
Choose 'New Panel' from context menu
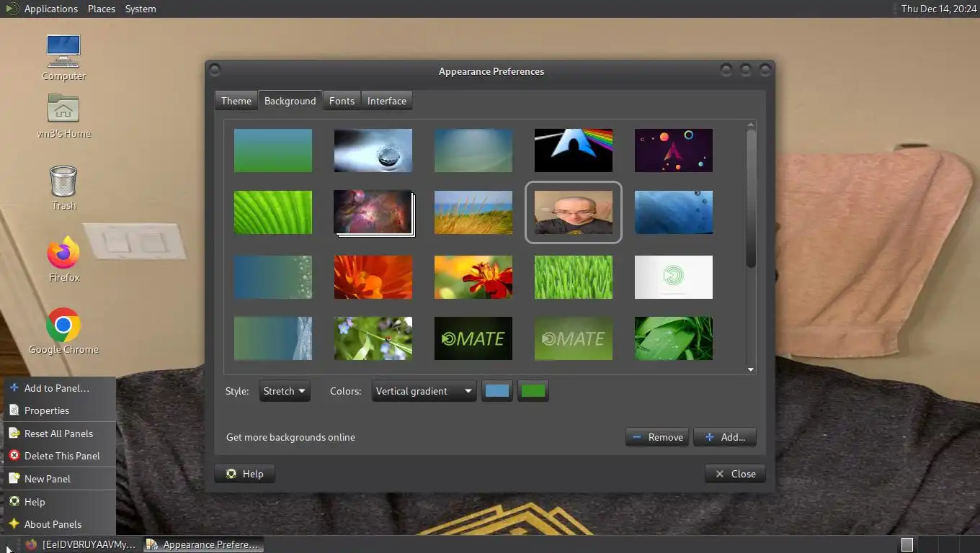59,479
